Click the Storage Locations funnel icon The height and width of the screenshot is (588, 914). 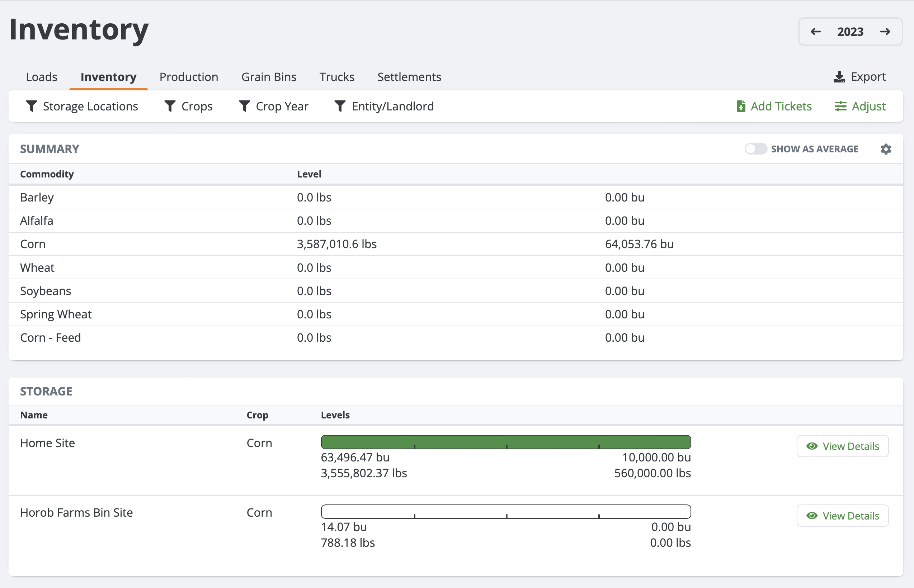point(31,106)
